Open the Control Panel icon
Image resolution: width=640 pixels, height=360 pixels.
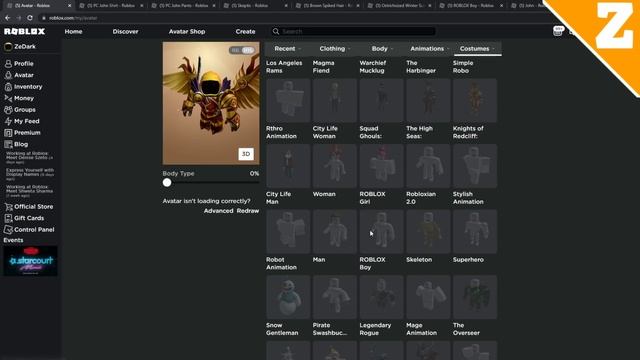[8, 229]
